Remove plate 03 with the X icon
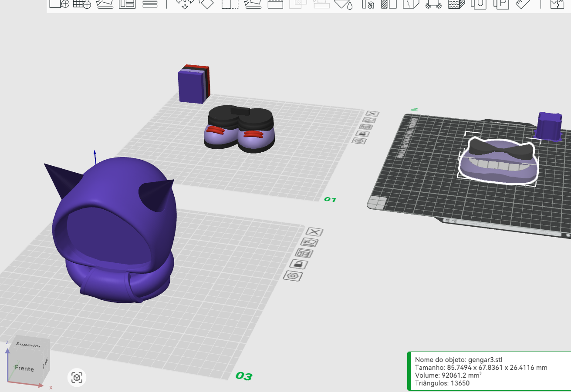This screenshot has width=571, height=392. point(314,232)
